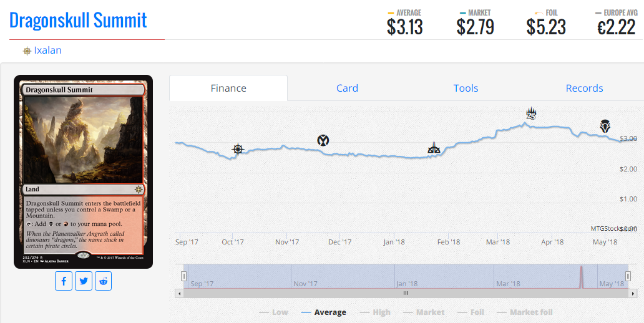Viewport: 644px width, 323px height.
Task: Select the circular set marker near Nov '17
Action: pyautogui.click(x=323, y=140)
